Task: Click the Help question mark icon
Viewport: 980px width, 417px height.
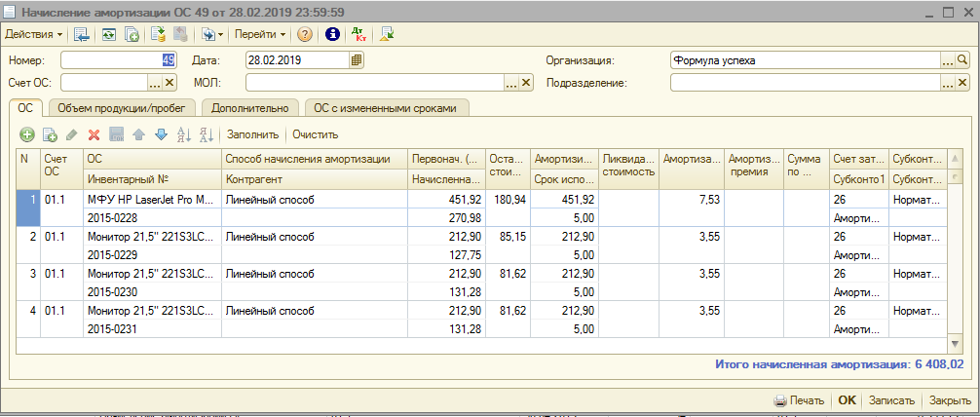Action: coord(305,34)
